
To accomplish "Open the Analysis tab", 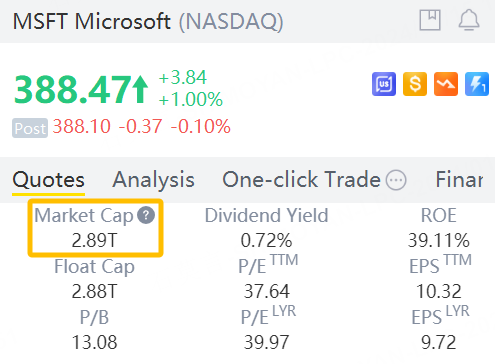I will point(153,180).
